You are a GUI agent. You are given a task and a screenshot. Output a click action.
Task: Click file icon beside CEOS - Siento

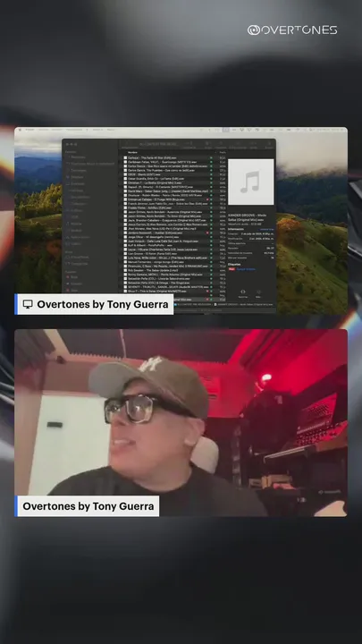coord(126,174)
